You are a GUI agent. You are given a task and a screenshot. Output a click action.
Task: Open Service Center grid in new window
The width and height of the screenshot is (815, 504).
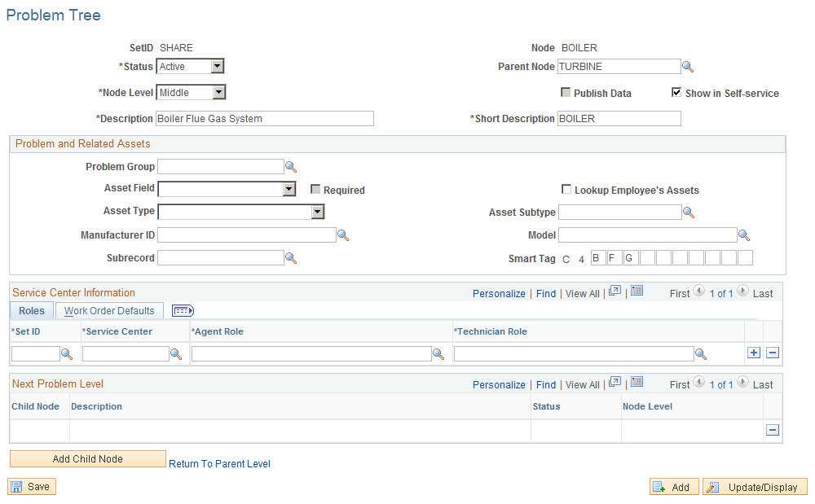click(615, 291)
